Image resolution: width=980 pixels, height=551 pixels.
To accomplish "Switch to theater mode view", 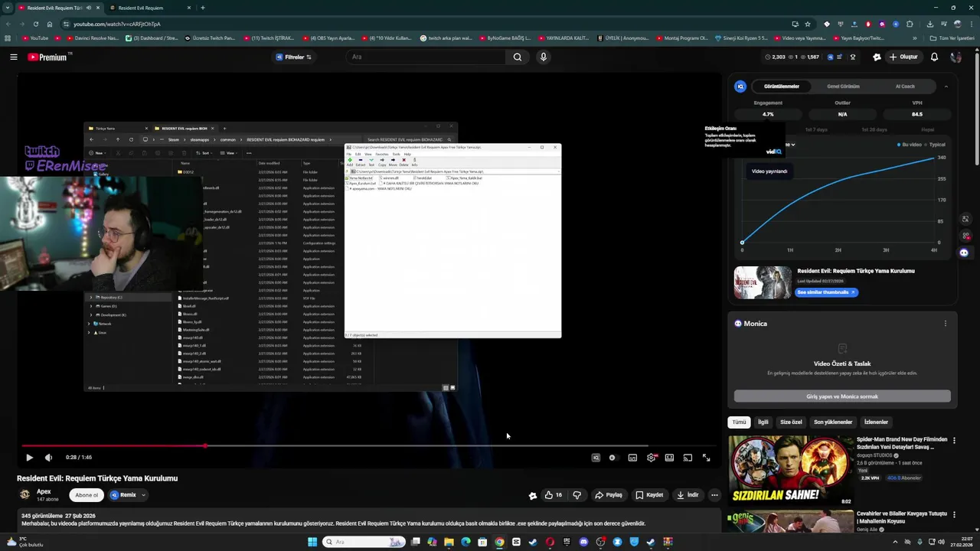I will pyautogui.click(x=669, y=458).
